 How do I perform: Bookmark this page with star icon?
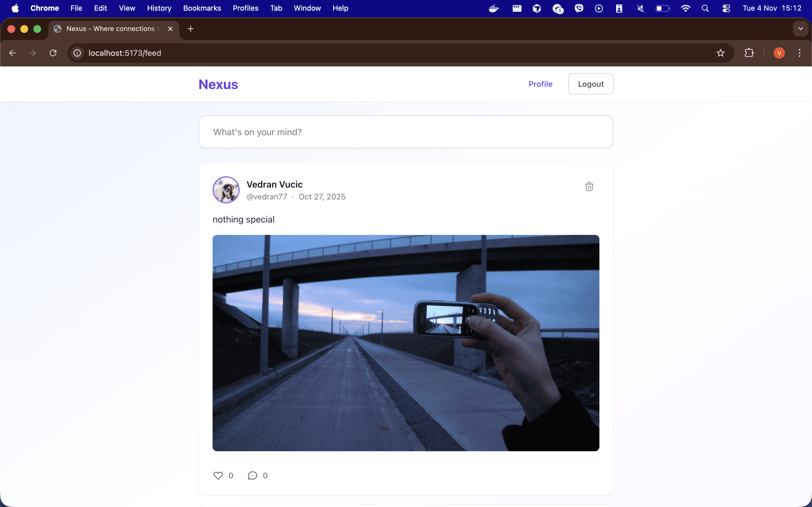(720, 53)
